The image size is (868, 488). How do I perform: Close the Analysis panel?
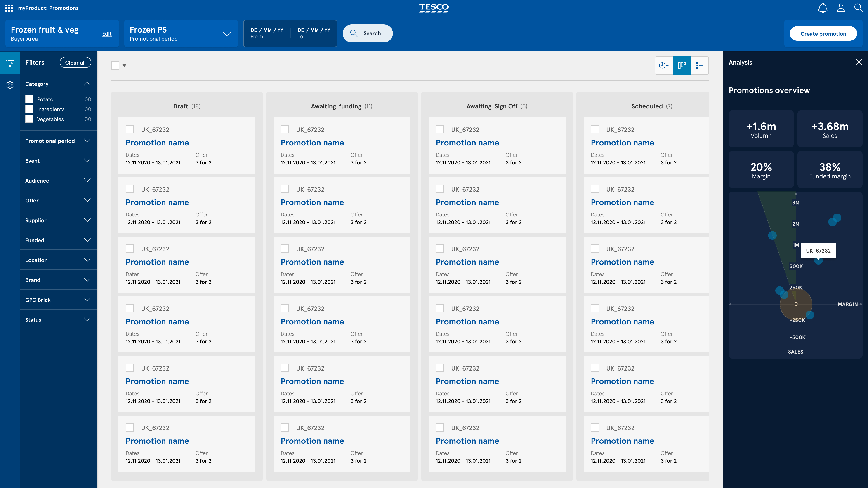(x=859, y=62)
